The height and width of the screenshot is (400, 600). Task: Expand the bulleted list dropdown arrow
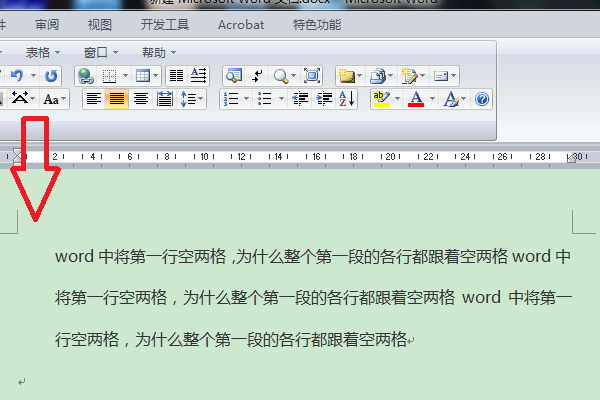pos(281,99)
